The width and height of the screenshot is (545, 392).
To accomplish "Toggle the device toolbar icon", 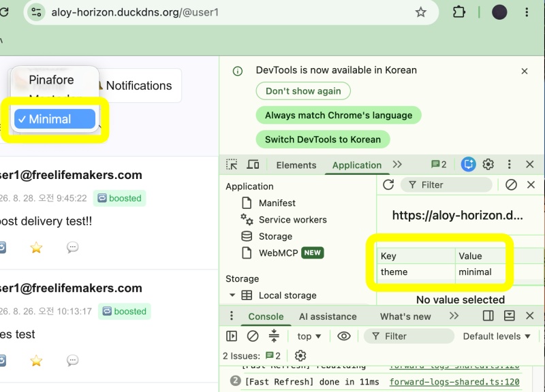I will (x=253, y=164).
